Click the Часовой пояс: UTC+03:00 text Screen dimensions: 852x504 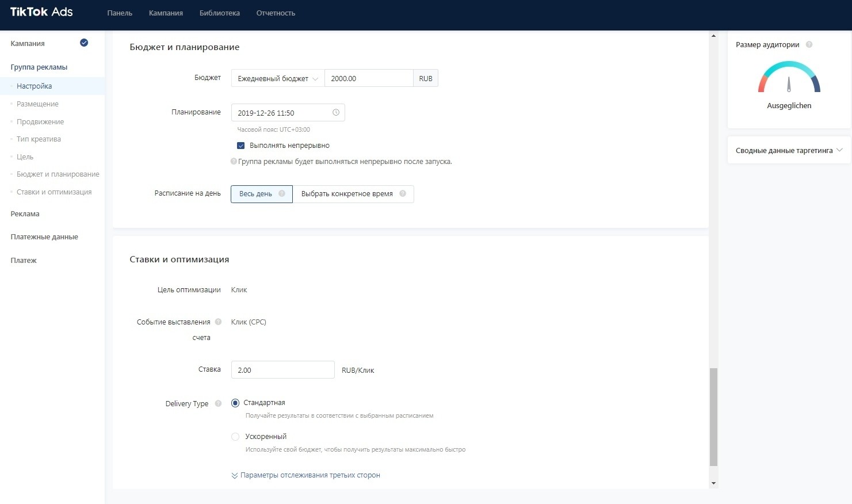tap(273, 129)
